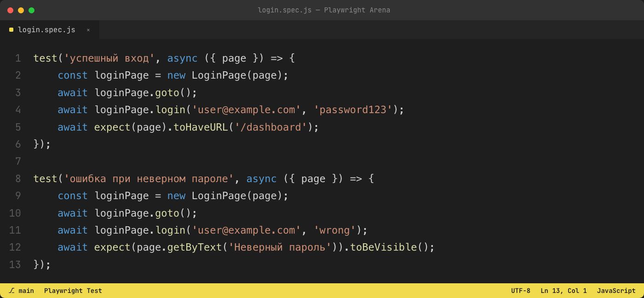Place cursor on 'password123' string
Screen dimensions: 644x298
(353, 110)
